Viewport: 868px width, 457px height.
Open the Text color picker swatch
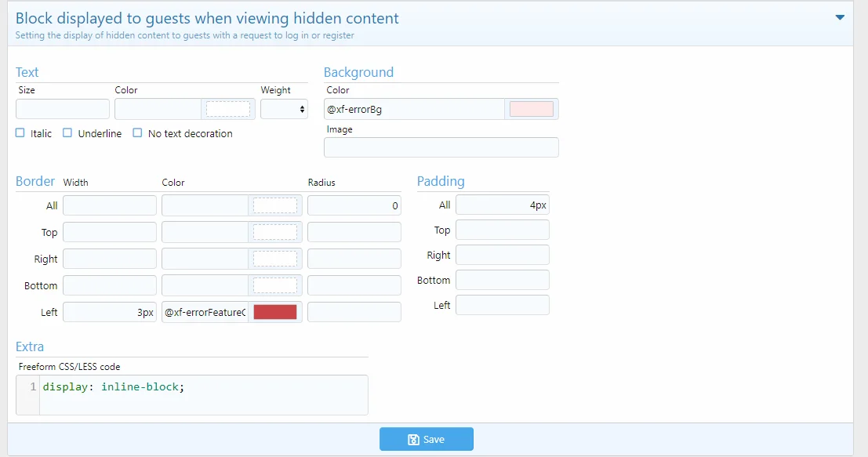pos(228,108)
